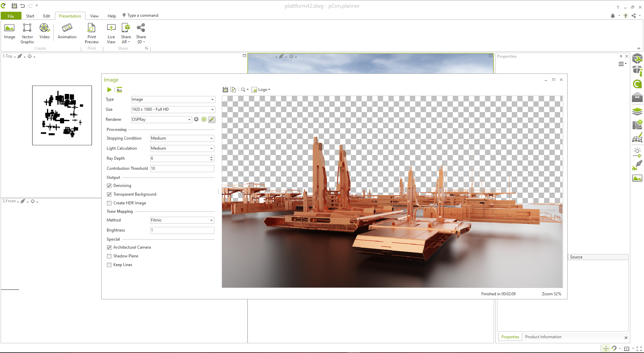Click the export image icon next to save

click(233, 90)
